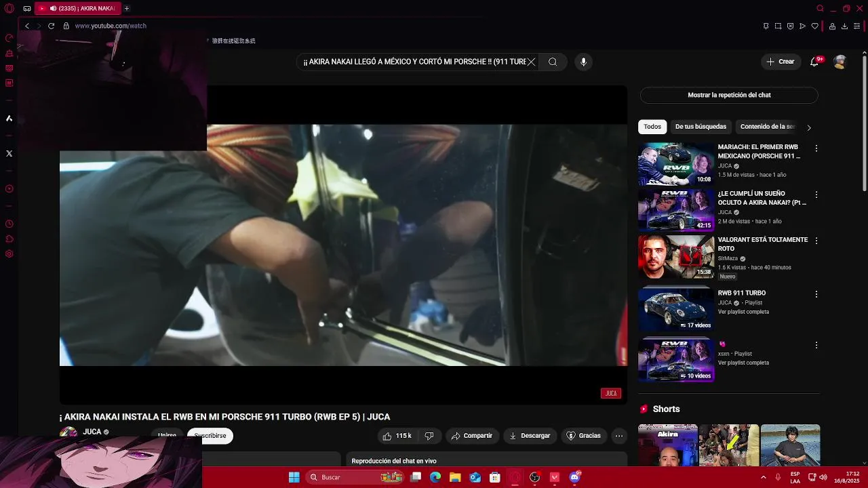The width and height of the screenshot is (868, 488).
Task: Open MARIACHI: EL PRIMER RWB video thumbnail
Action: coord(676,163)
